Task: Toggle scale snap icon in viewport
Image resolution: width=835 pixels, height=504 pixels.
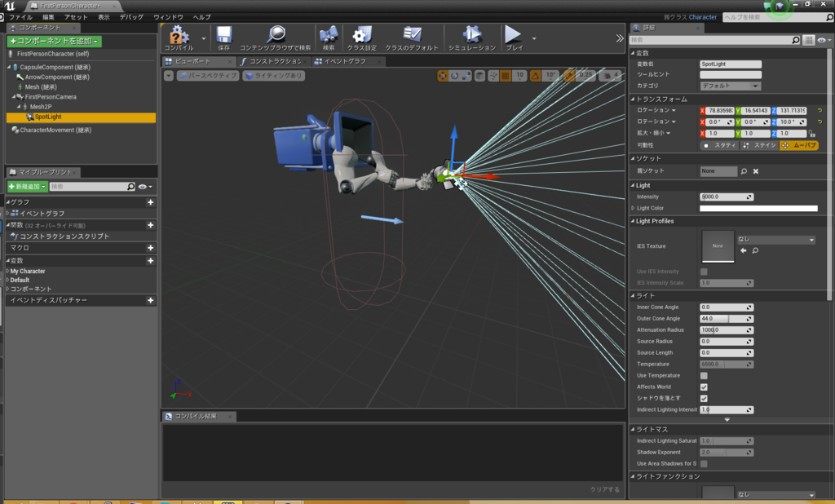Action: 568,76
